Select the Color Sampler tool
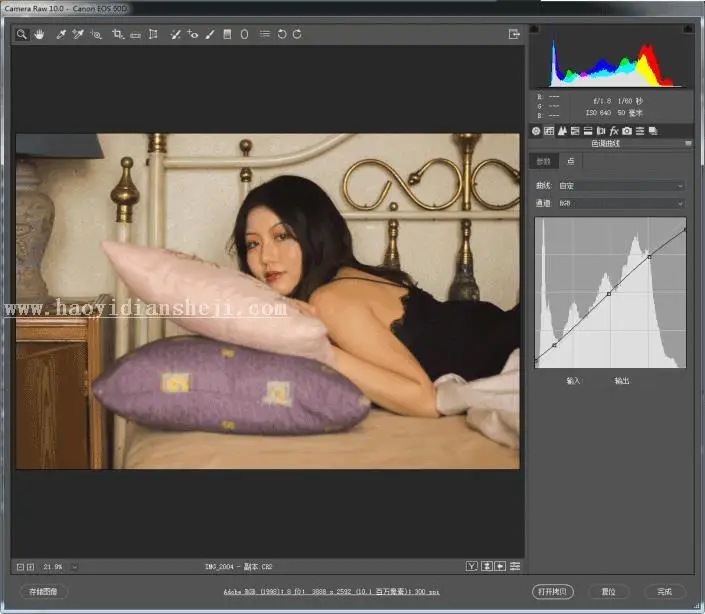Viewport: 705px width, 614px height. 78,34
